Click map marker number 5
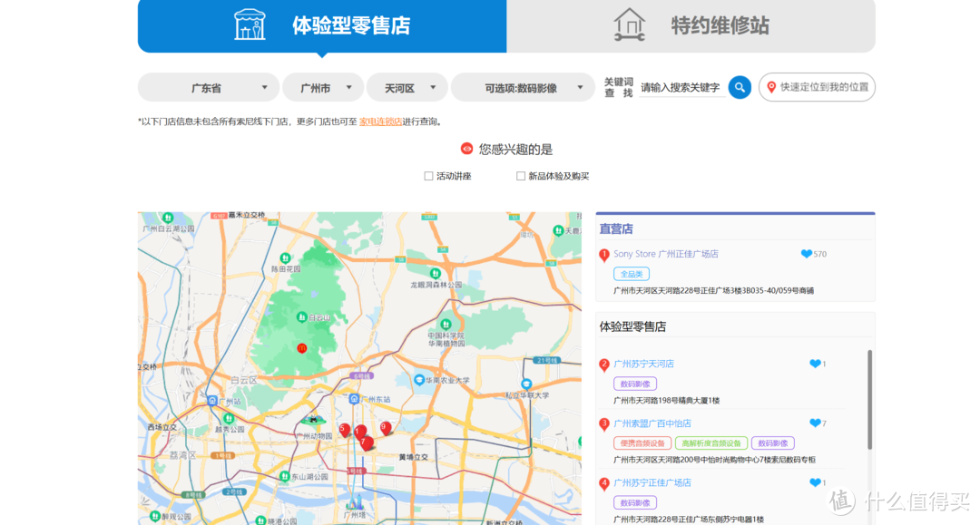This screenshot has width=980, height=525. [344, 430]
